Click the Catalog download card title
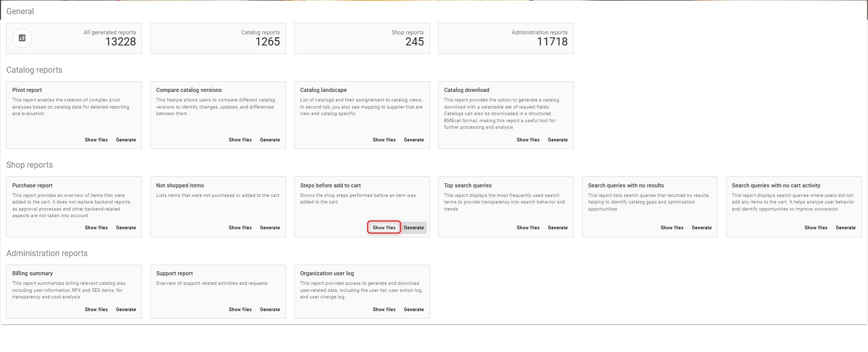 click(x=466, y=90)
